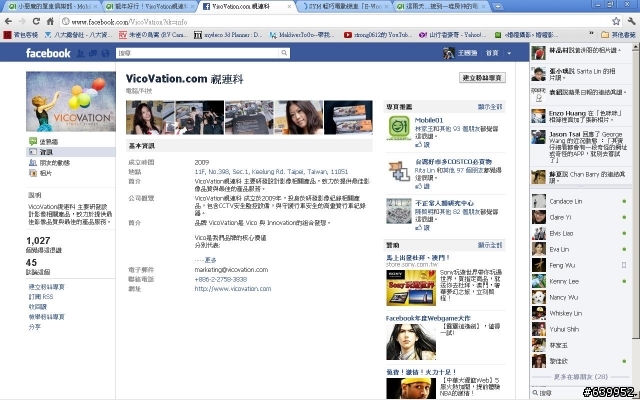Screen dimensions: 640x400
Task: Like the Mobile01 page
Action: tap(423, 144)
